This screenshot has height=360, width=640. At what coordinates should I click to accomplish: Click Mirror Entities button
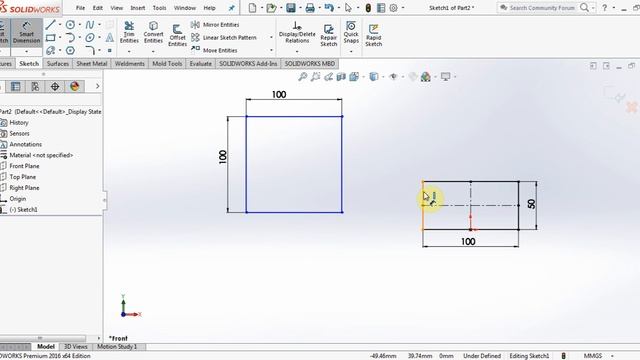pos(215,24)
